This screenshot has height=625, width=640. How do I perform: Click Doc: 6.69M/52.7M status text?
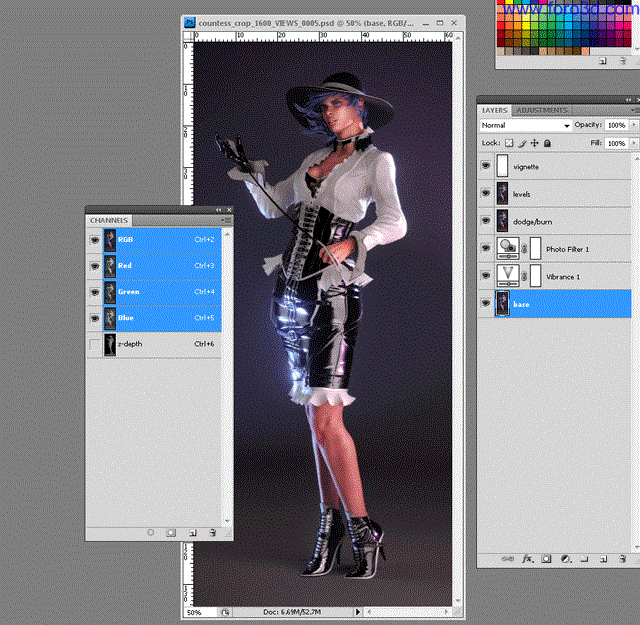click(x=292, y=612)
